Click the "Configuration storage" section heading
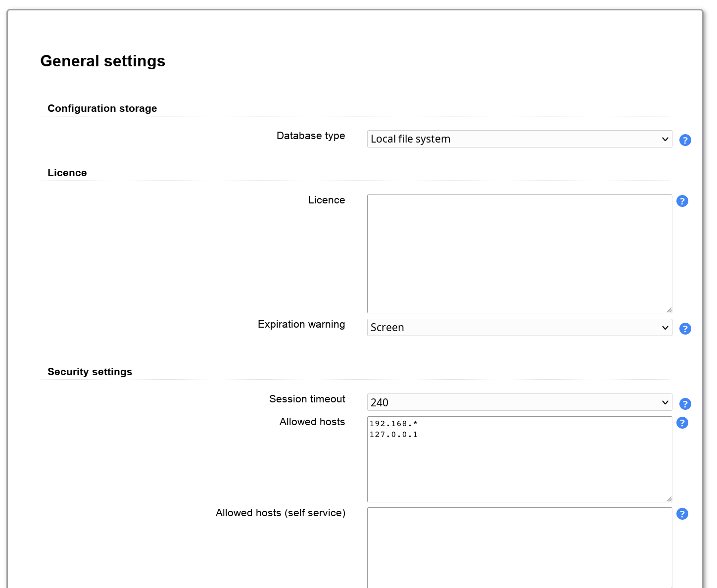Image resolution: width=717 pixels, height=588 pixels. click(102, 108)
